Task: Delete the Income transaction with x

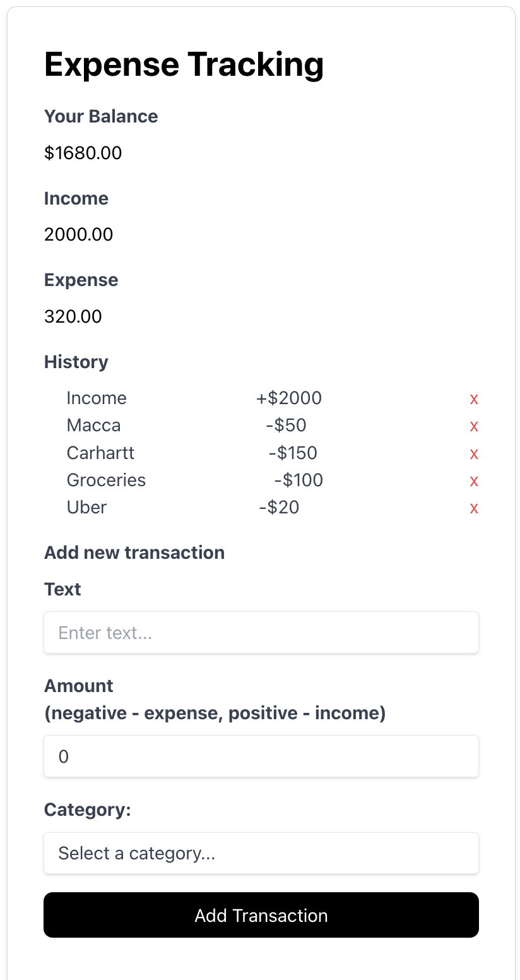Action: 474,399
